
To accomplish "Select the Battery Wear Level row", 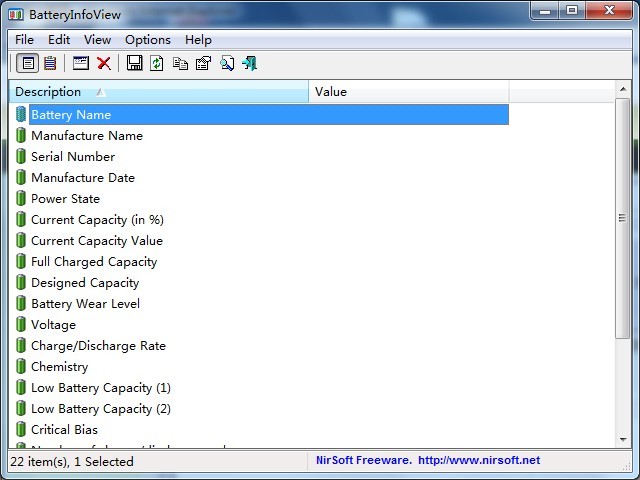I will pos(85,304).
